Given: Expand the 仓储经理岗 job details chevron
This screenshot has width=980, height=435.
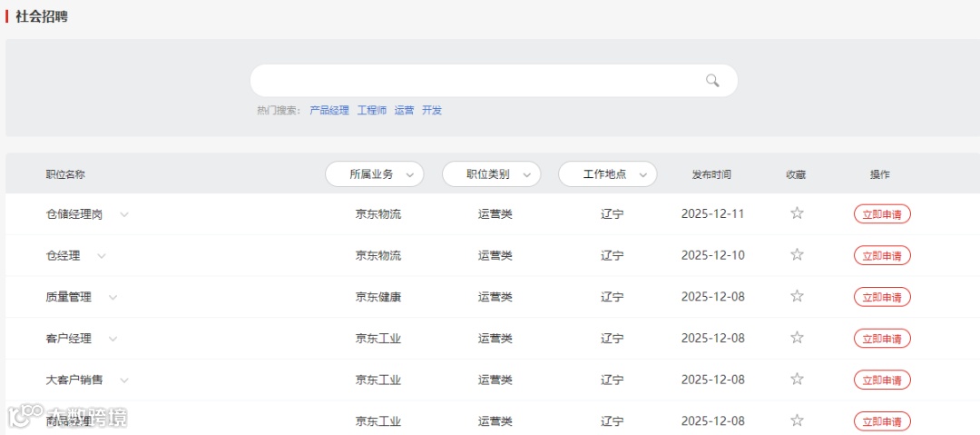Looking at the screenshot, I should pos(124,214).
